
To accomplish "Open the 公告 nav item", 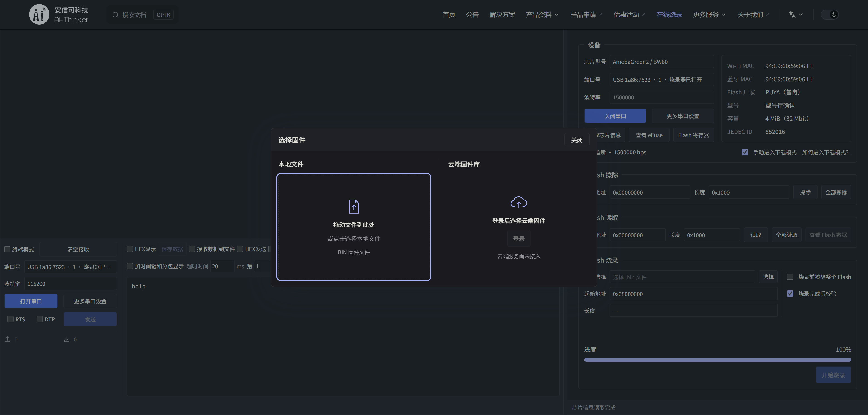I will tap(472, 15).
